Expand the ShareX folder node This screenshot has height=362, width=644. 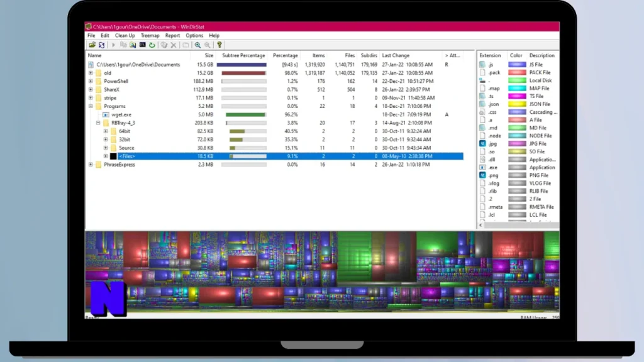(x=91, y=89)
